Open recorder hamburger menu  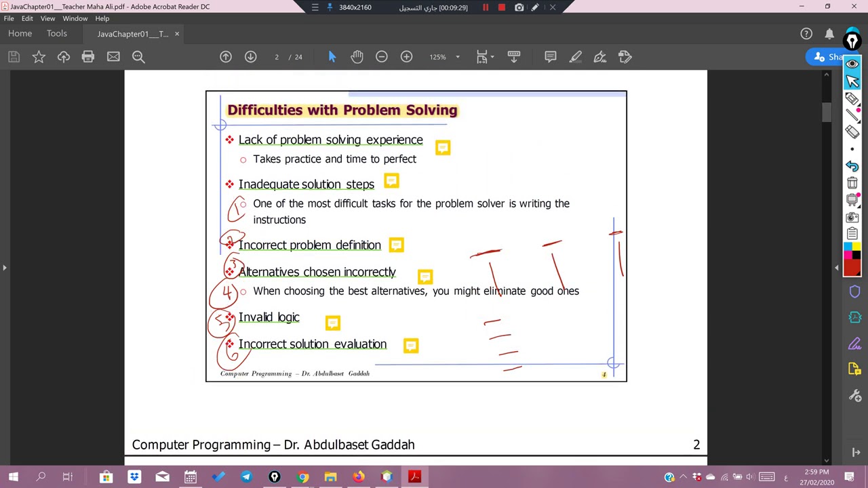tap(315, 7)
